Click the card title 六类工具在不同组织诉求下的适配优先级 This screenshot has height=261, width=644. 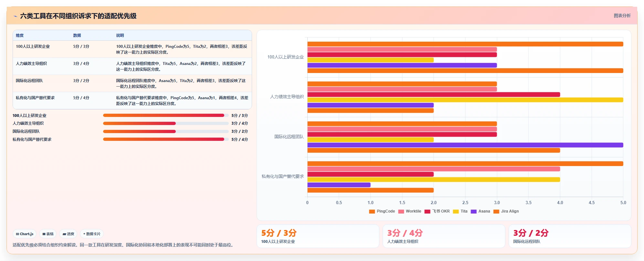[78, 16]
